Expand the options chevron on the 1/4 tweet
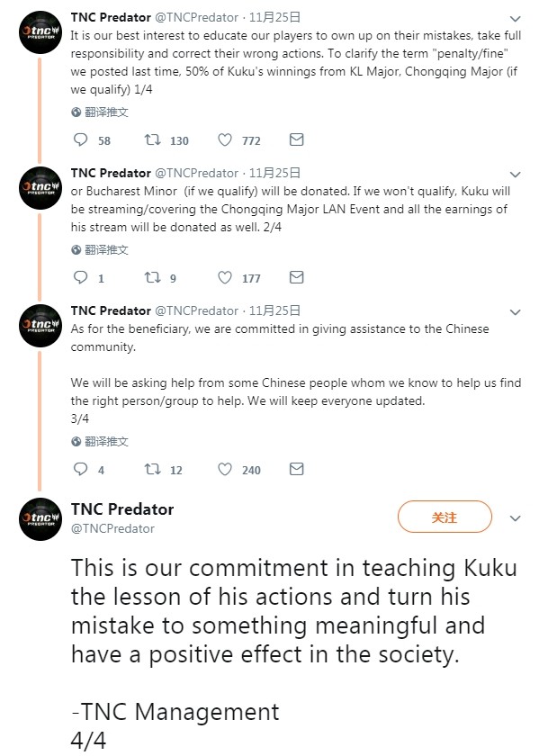Viewport: 548px width, 756px height. click(515, 18)
